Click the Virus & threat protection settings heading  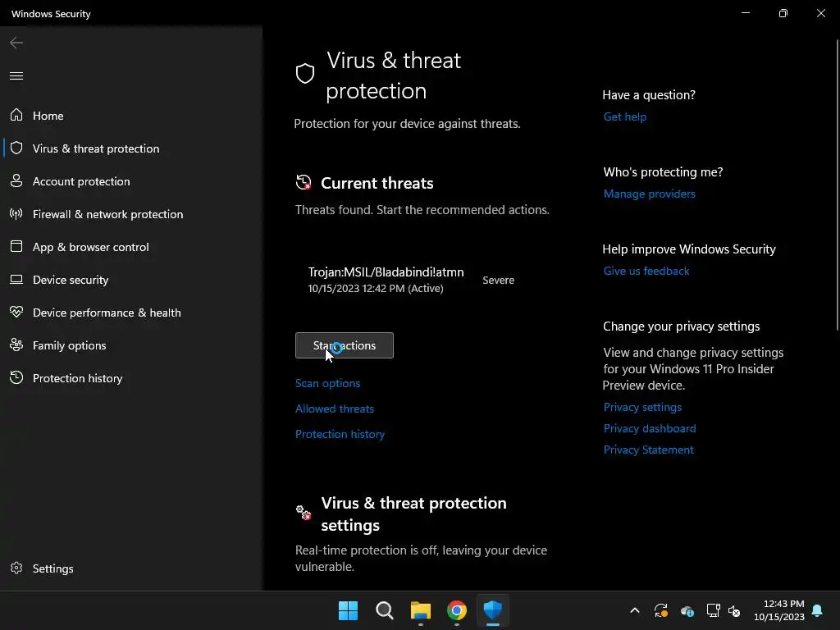413,514
